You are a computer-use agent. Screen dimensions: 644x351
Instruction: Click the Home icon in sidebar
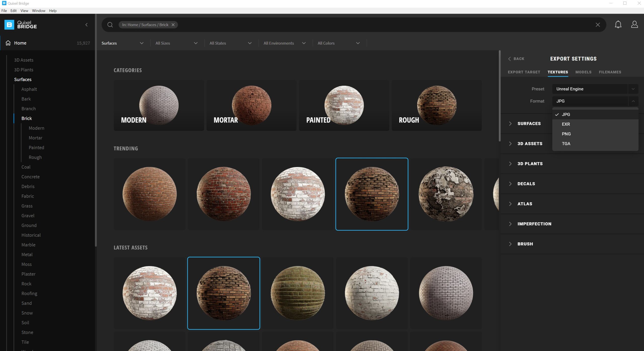[8, 43]
